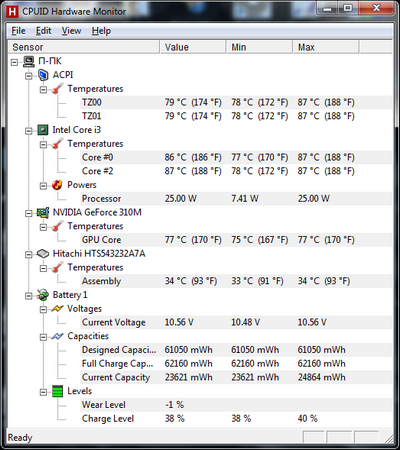
Task: Click the Min column header
Action: click(x=259, y=47)
